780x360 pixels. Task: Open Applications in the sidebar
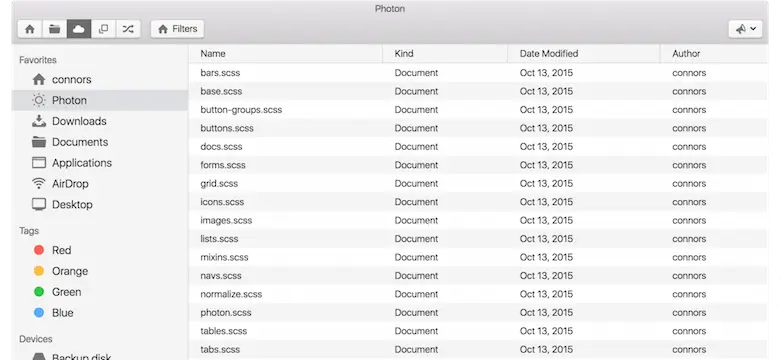[99, 163]
